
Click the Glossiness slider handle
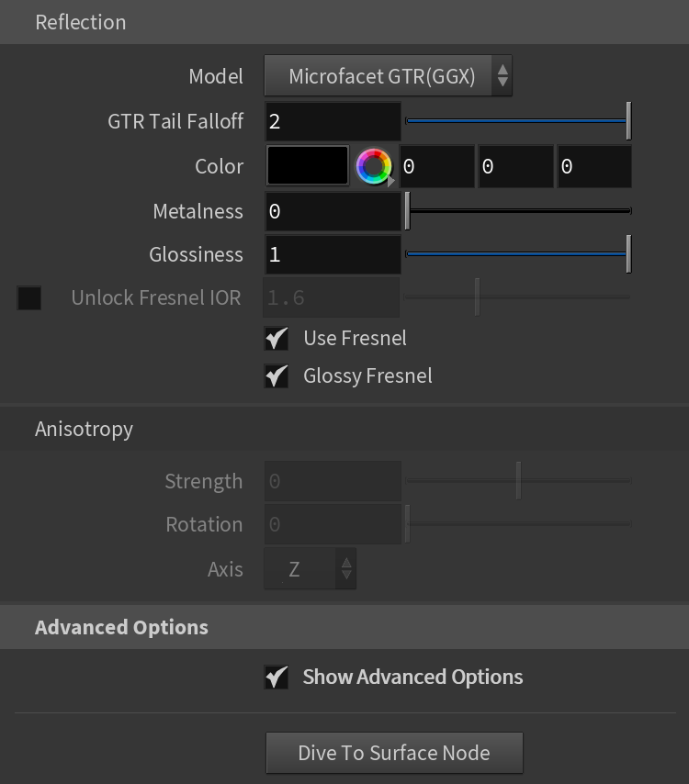628,254
